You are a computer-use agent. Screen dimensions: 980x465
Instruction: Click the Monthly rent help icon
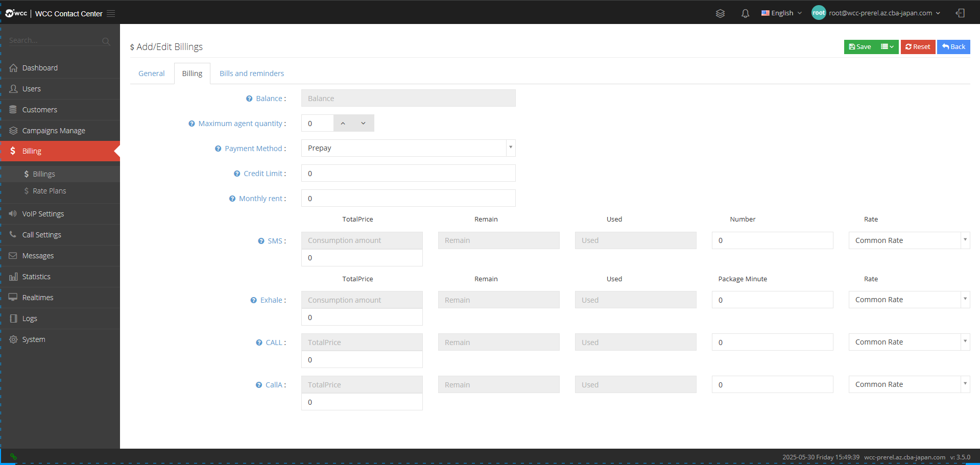coord(232,199)
